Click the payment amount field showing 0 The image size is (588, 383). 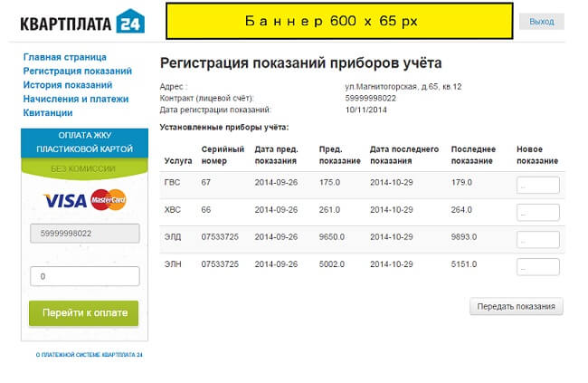point(85,276)
